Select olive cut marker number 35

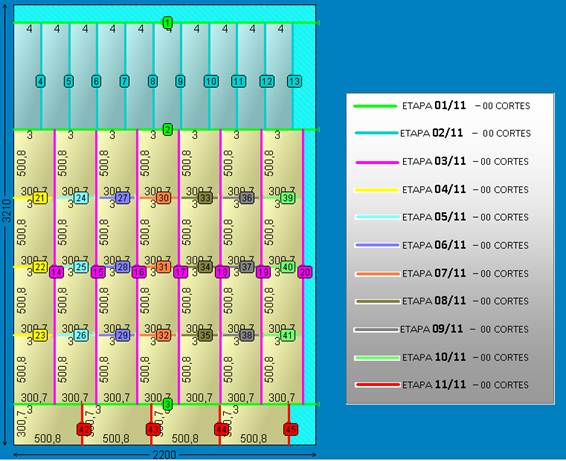[x=205, y=335]
